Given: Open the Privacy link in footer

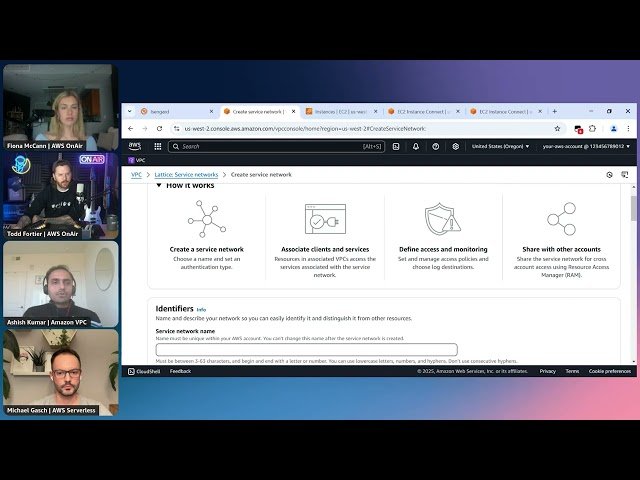Looking at the screenshot, I should [547, 371].
